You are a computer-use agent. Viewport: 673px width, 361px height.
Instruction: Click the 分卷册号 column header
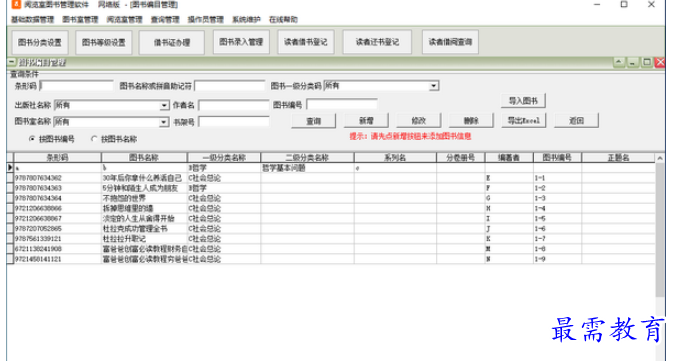(461, 158)
